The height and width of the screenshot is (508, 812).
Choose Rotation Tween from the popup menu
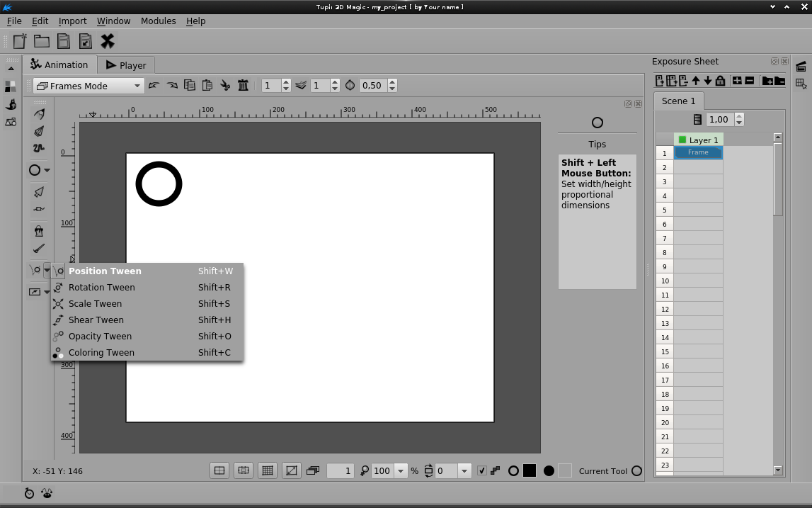[101, 288]
